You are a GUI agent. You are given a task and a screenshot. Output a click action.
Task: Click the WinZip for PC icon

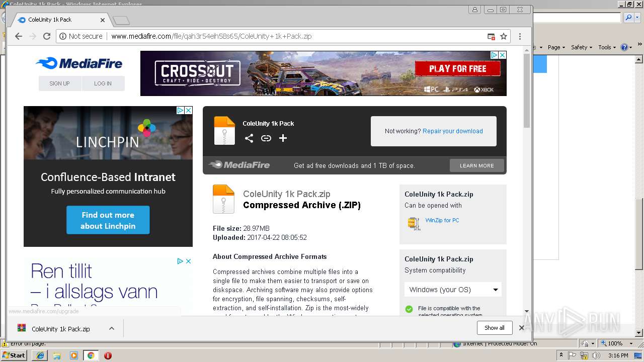pos(414,223)
